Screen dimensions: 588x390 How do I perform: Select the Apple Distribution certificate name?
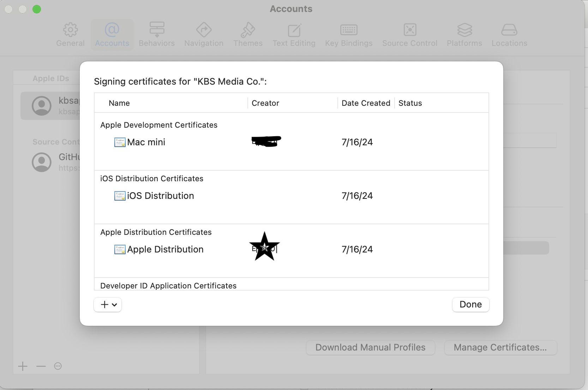point(165,250)
